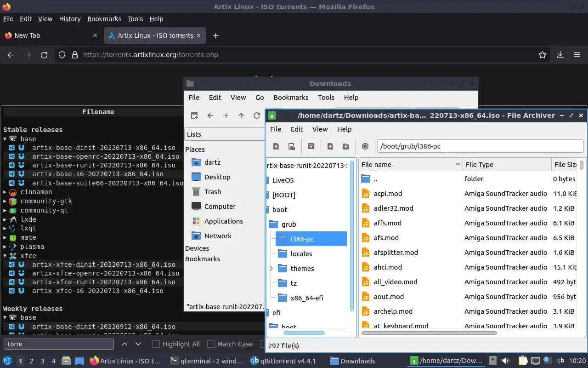This screenshot has width=588, height=368.
Task: Reload the Firefox page
Action: point(44,55)
